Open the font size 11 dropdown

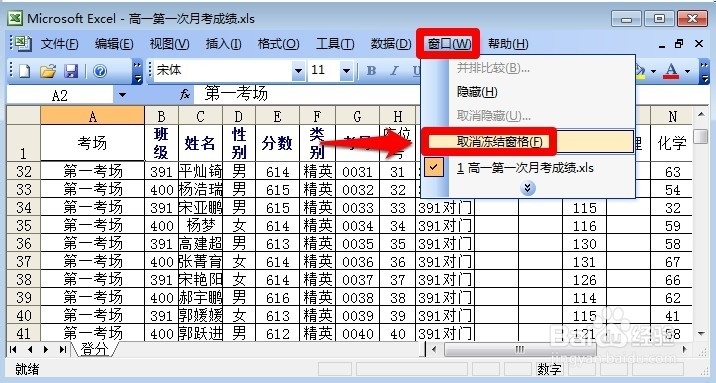346,71
